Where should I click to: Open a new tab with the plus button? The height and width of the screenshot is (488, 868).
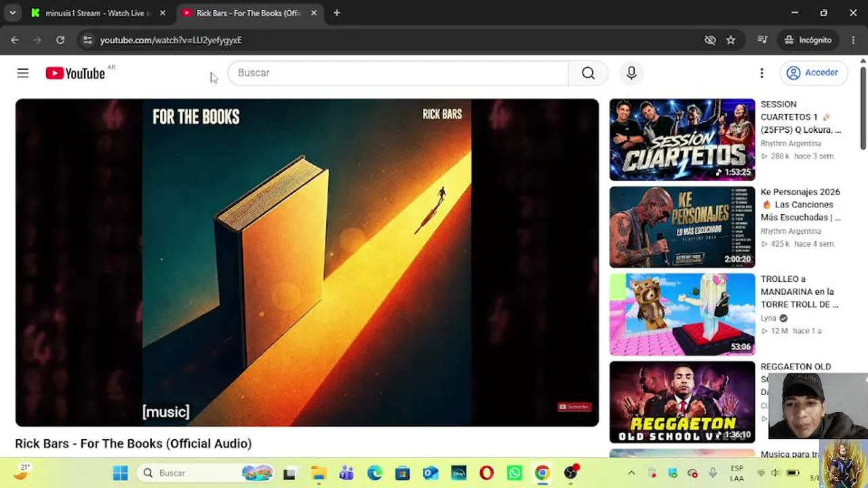[x=336, y=13]
